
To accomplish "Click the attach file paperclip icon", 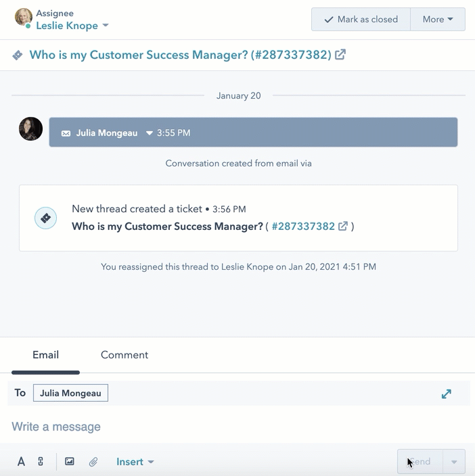I will point(93,462).
